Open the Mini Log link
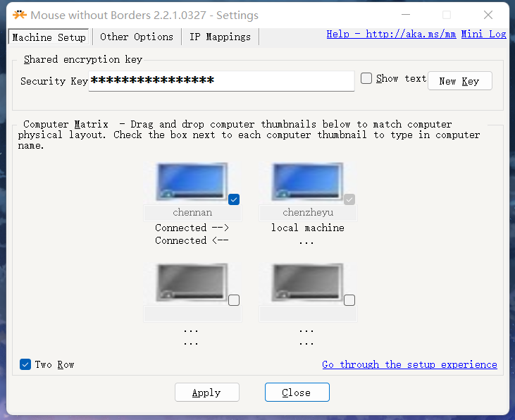The height and width of the screenshot is (420, 515). (x=483, y=35)
